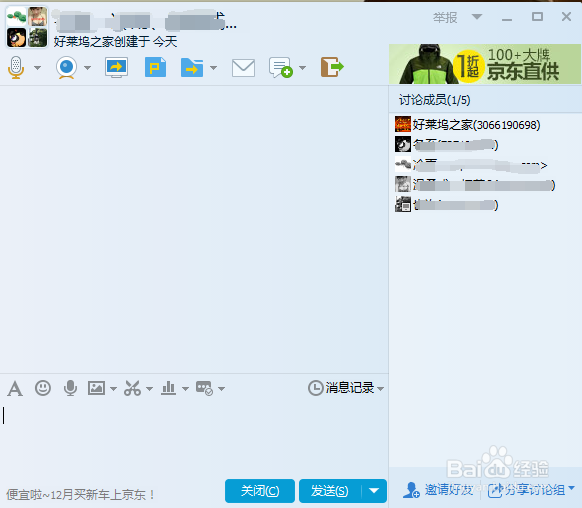Click the screenshot scissors icon
The width and height of the screenshot is (582, 508).
[x=133, y=388]
